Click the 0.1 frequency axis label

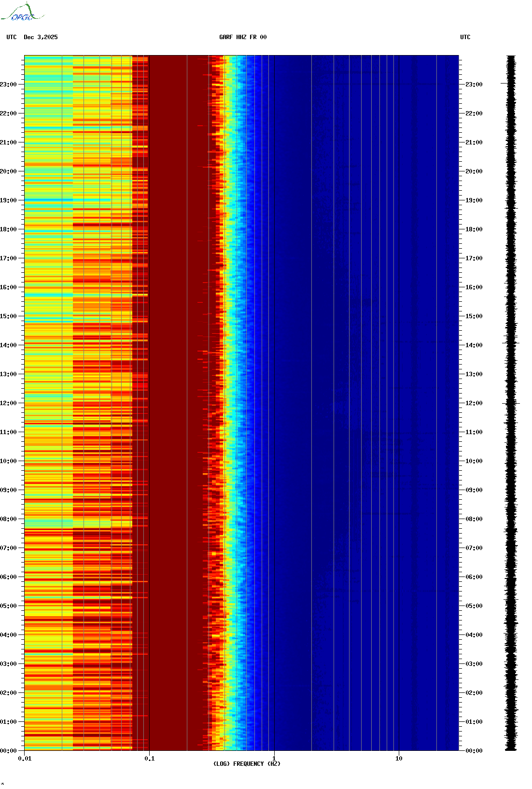click(150, 759)
